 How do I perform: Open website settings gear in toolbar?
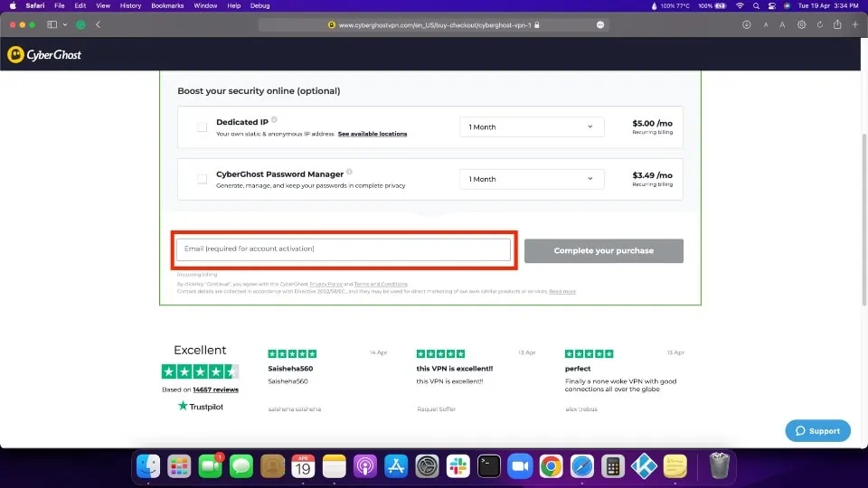tap(801, 24)
